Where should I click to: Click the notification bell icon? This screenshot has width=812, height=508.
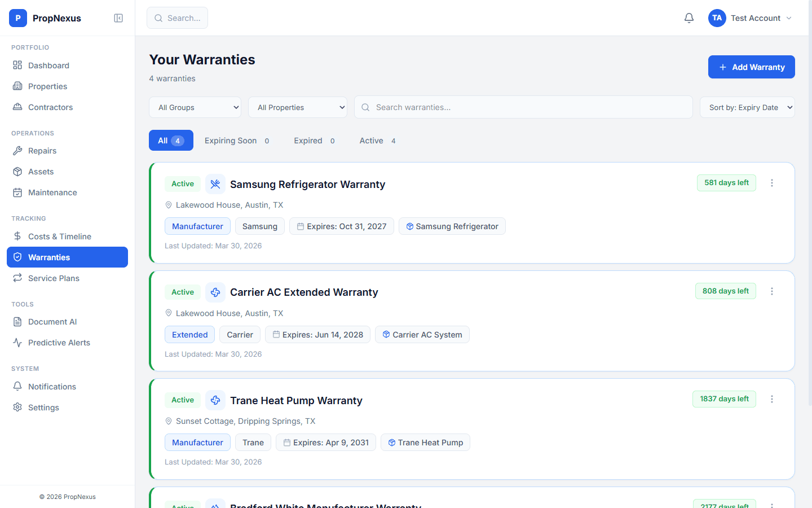(x=689, y=17)
